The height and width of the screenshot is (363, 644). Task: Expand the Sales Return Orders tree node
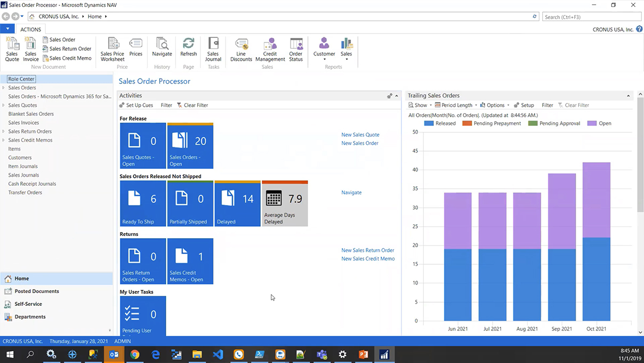tap(4, 131)
